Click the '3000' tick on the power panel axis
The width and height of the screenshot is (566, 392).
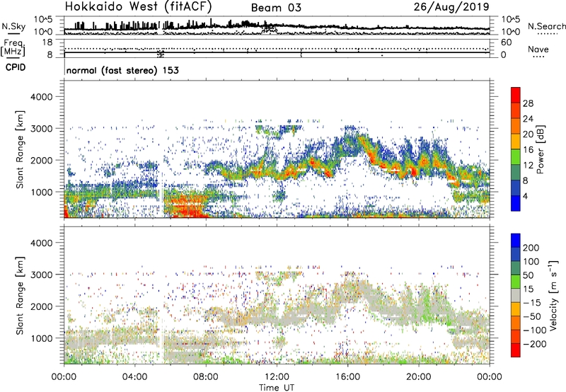(41, 129)
